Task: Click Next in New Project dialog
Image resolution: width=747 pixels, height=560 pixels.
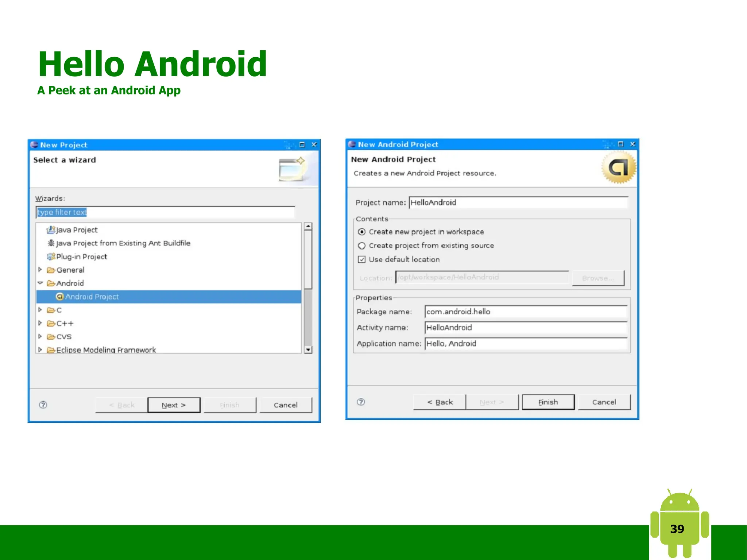Action: coord(174,405)
